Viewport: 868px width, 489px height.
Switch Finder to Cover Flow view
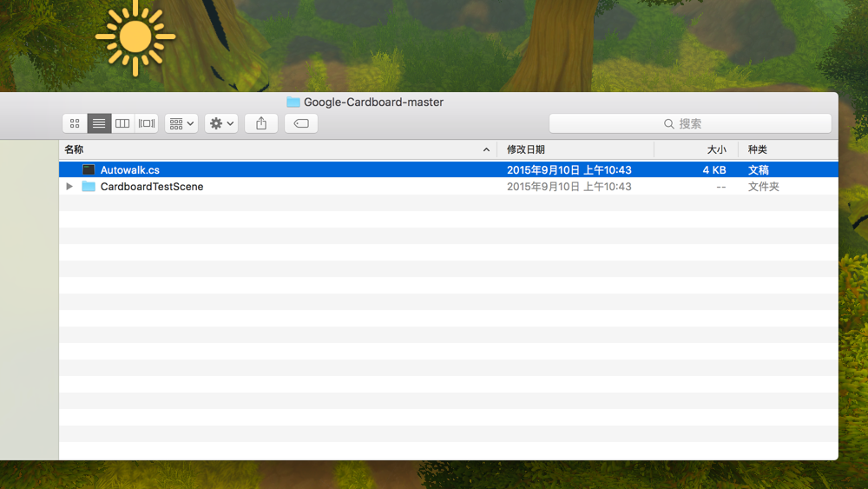tap(147, 123)
